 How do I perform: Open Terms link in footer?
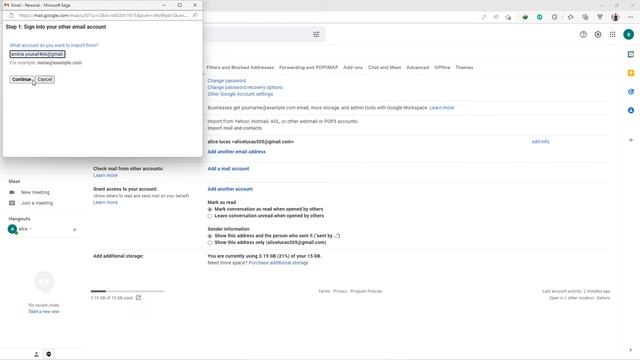(324, 291)
